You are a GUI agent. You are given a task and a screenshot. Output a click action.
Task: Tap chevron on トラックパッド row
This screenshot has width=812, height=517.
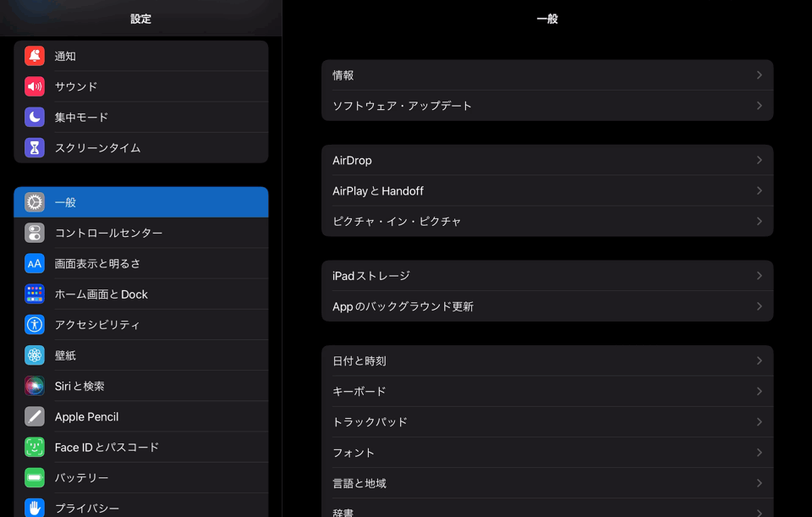click(x=760, y=421)
